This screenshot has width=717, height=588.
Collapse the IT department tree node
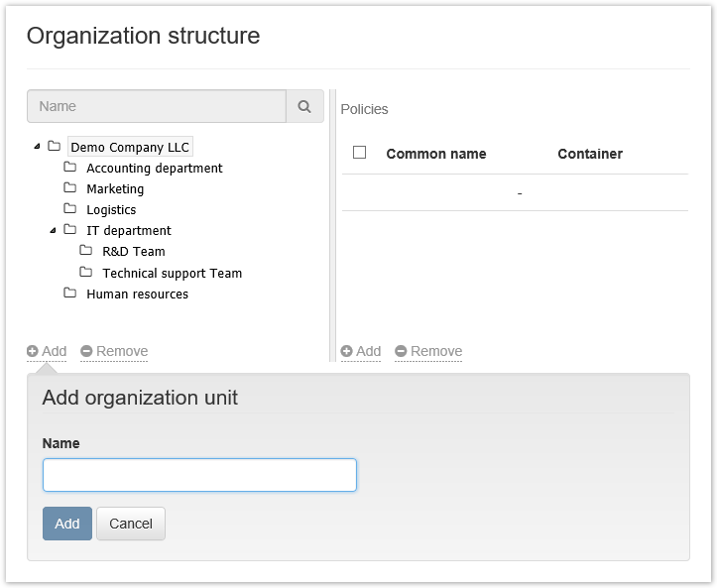(53, 230)
